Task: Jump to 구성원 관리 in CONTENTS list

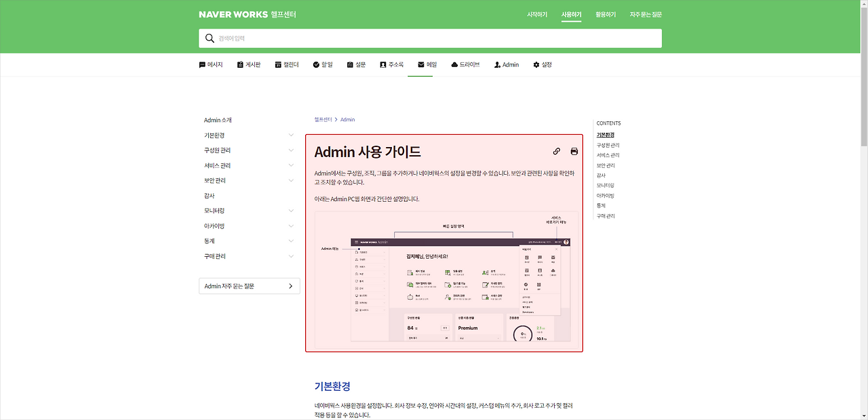Action: 608,145
